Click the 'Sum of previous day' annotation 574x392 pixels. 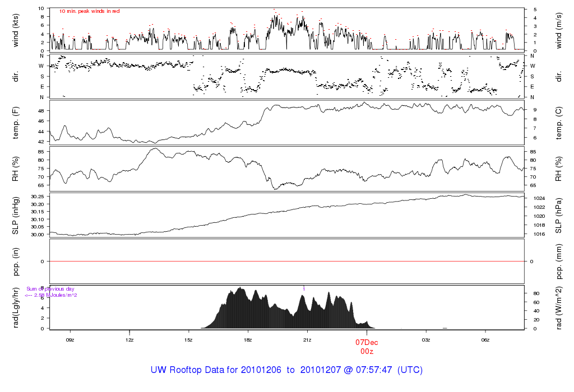coord(50,289)
